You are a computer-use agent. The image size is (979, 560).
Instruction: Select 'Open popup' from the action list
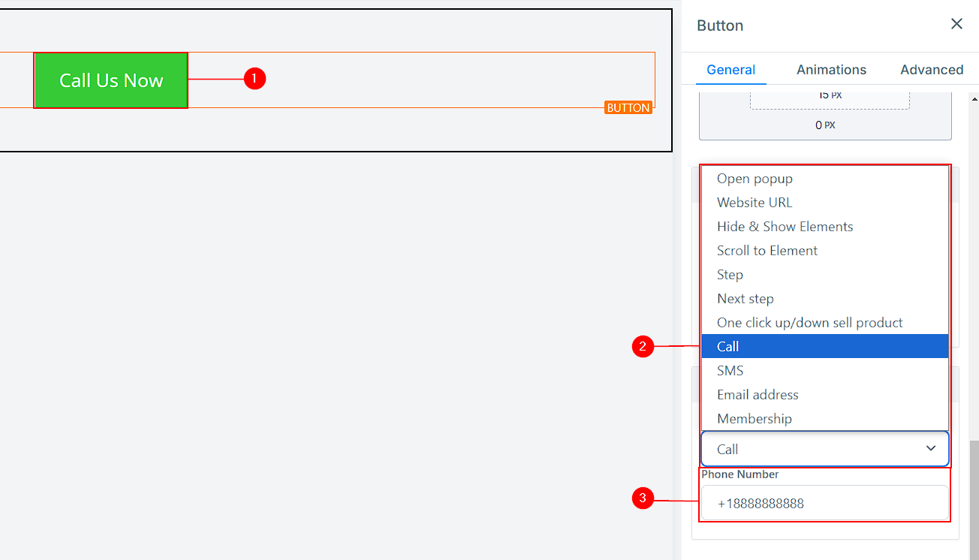click(x=755, y=179)
